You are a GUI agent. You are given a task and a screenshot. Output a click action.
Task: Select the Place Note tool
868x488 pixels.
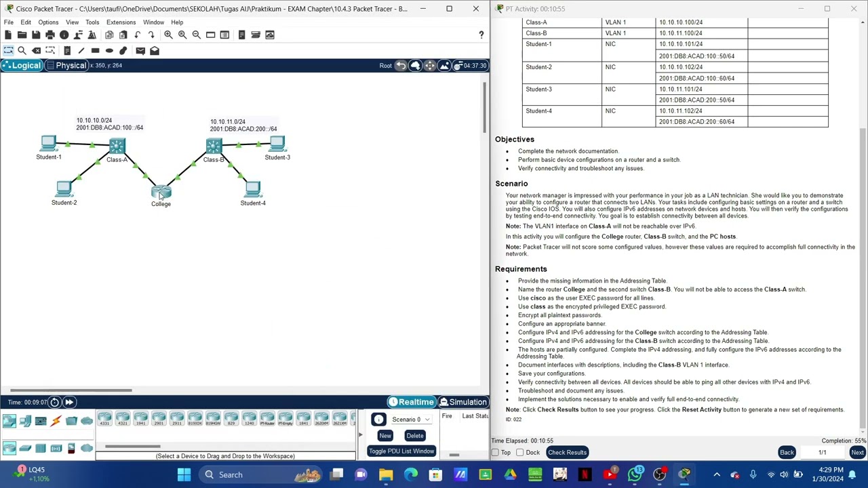[x=67, y=51]
